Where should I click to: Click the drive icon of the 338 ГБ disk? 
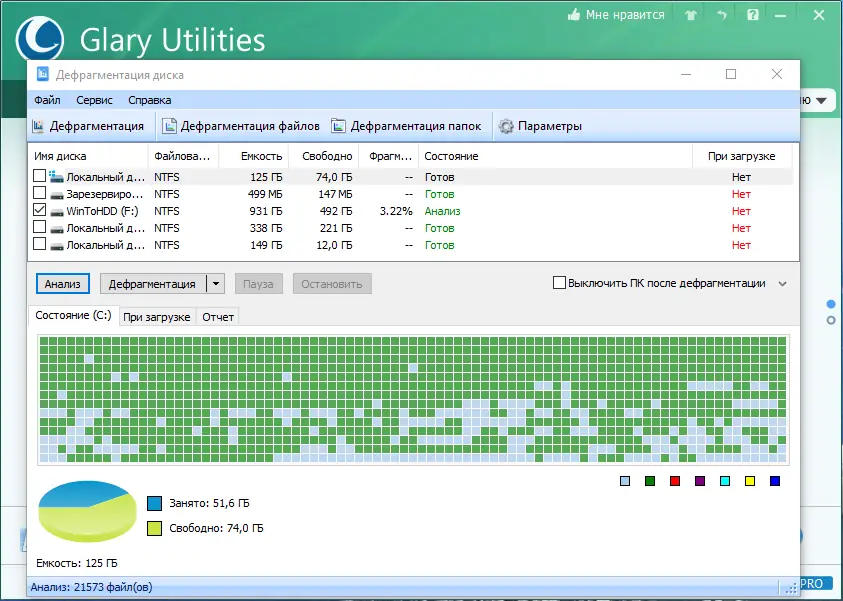click(56, 229)
